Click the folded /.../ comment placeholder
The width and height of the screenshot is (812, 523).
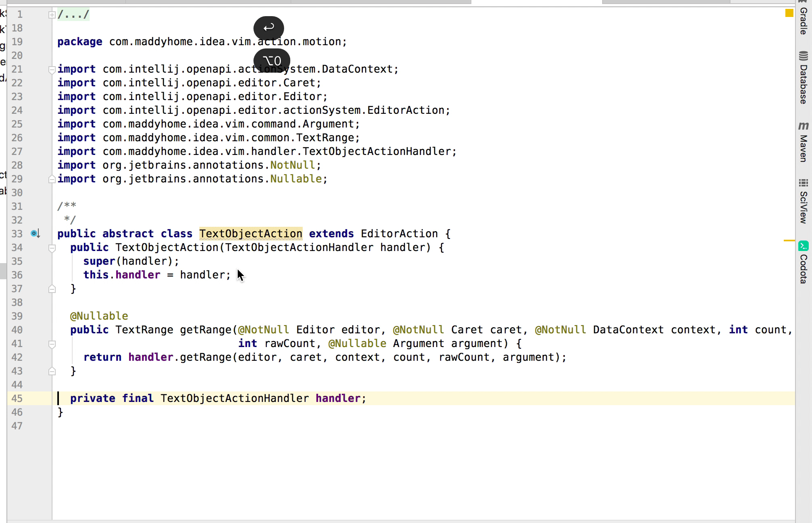[x=73, y=15]
